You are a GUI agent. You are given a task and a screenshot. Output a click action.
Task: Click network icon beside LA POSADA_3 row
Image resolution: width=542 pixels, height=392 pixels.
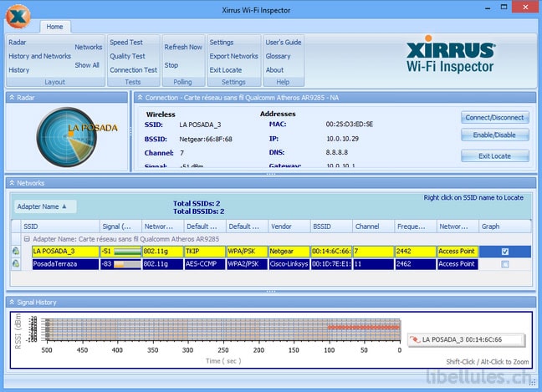point(16,251)
